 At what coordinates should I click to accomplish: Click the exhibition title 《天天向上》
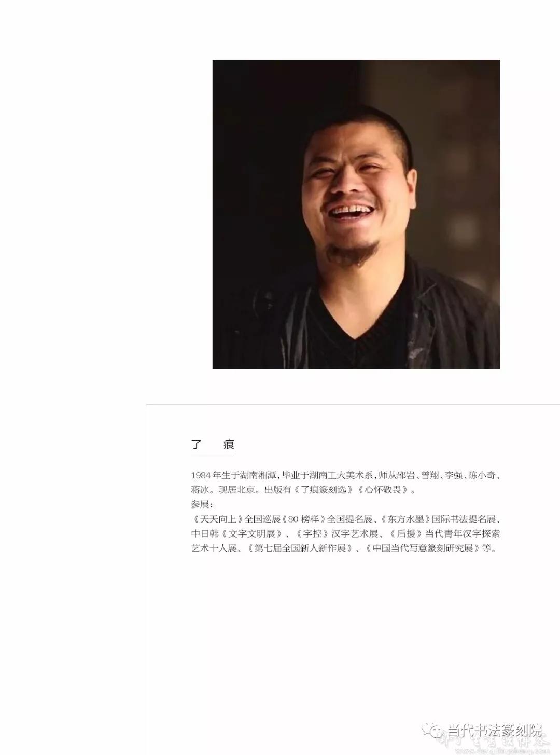click(x=218, y=518)
